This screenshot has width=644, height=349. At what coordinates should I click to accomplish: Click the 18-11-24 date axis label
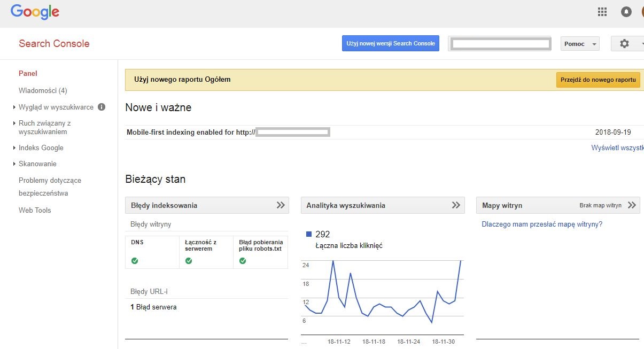pos(408,342)
